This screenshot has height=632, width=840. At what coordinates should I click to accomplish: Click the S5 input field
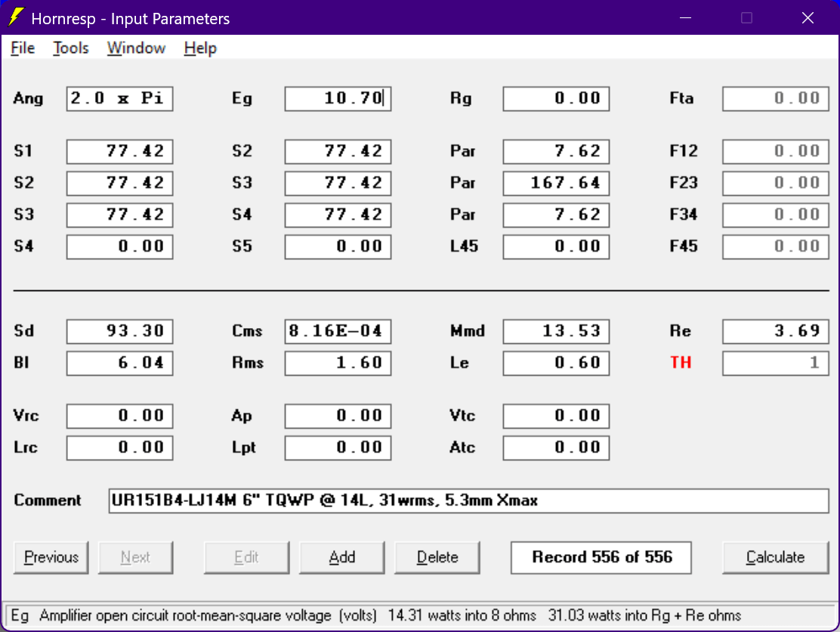tap(338, 246)
